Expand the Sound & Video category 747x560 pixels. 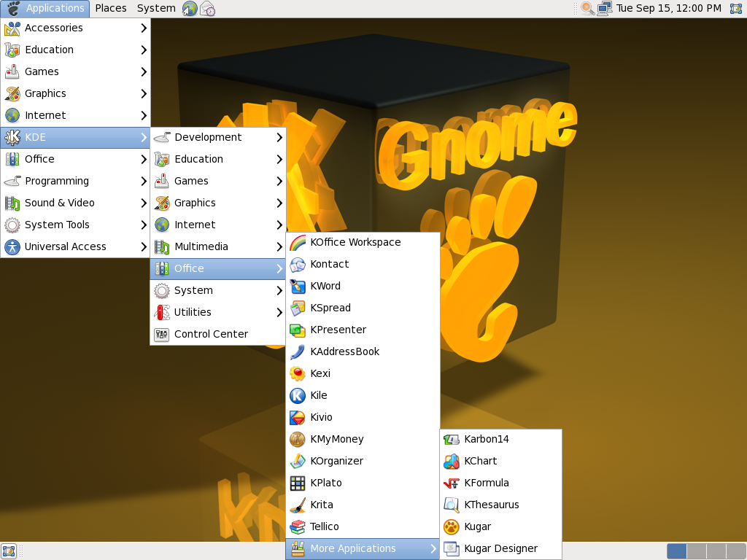[75, 203]
